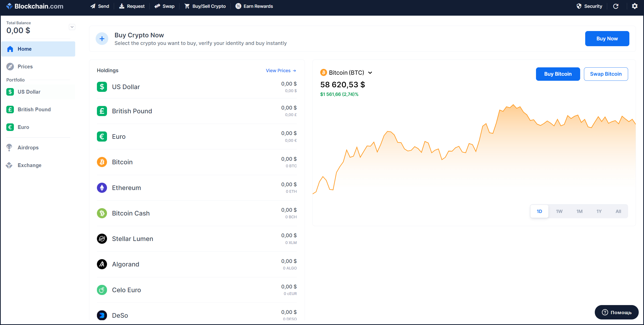644x325 pixels.
Task: Select the 1Y chart range tab
Action: [x=599, y=211]
